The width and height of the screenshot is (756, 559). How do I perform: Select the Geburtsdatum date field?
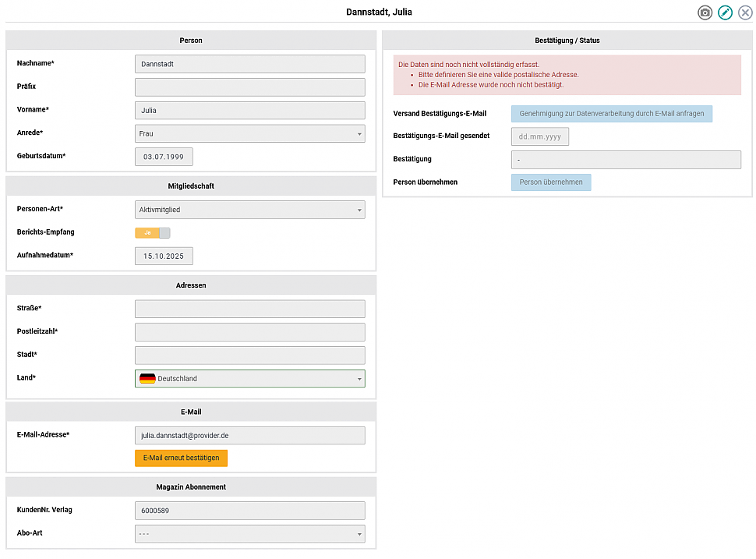(164, 157)
